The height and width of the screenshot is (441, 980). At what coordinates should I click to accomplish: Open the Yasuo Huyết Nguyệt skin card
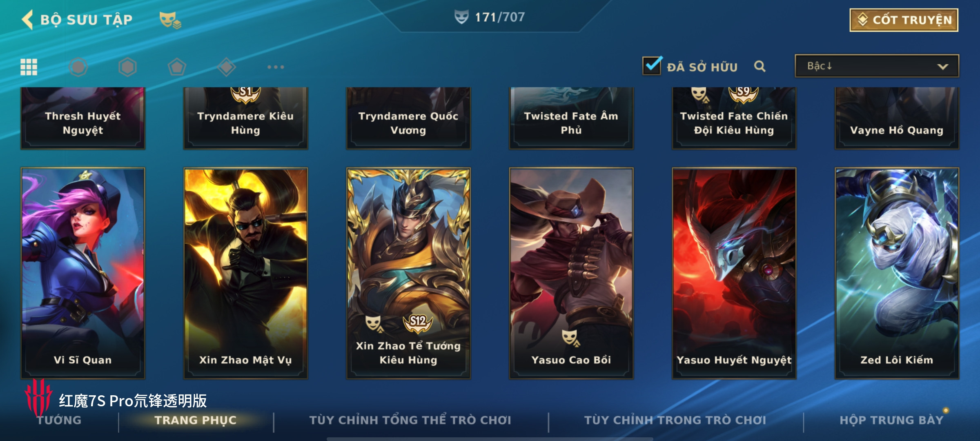tap(734, 273)
